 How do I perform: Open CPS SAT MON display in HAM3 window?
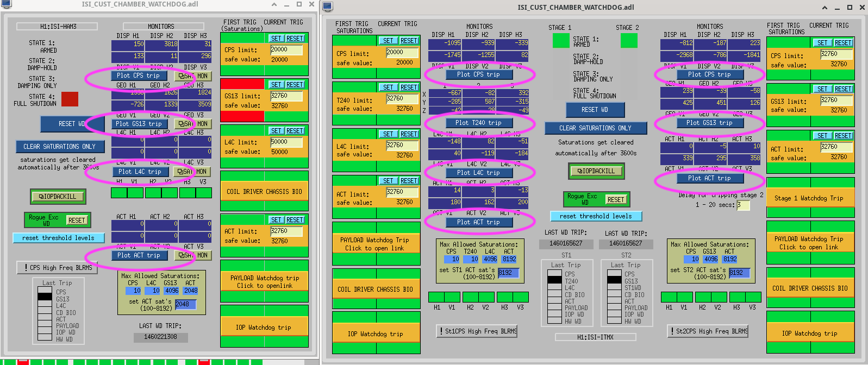(x=193, y=77)
